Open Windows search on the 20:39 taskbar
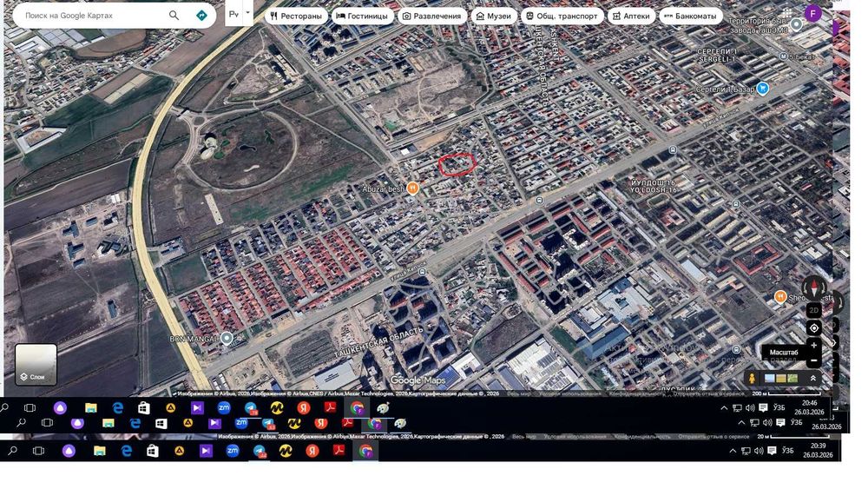 pyautogui.click(x=11, y=451)
